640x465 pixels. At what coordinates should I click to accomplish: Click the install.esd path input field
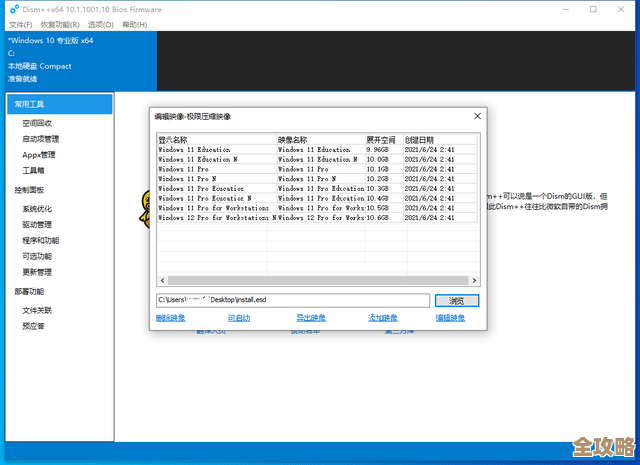(293, 300)
